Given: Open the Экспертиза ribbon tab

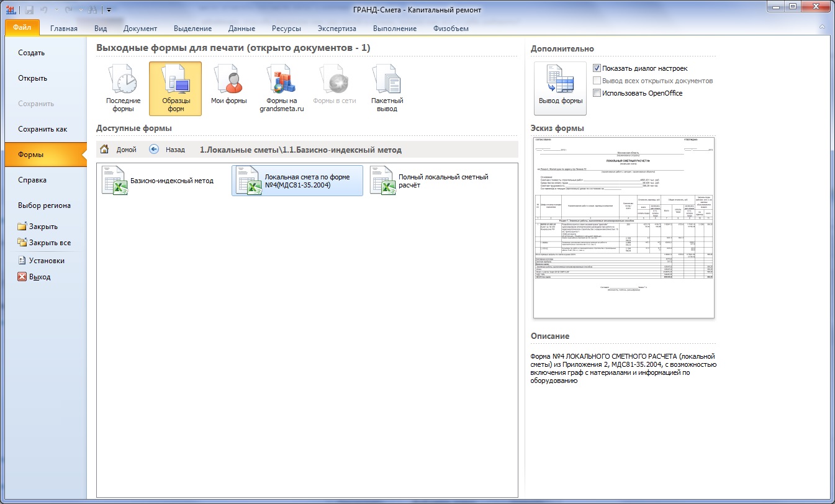Looking at the screenshot, I should (336, 29).
